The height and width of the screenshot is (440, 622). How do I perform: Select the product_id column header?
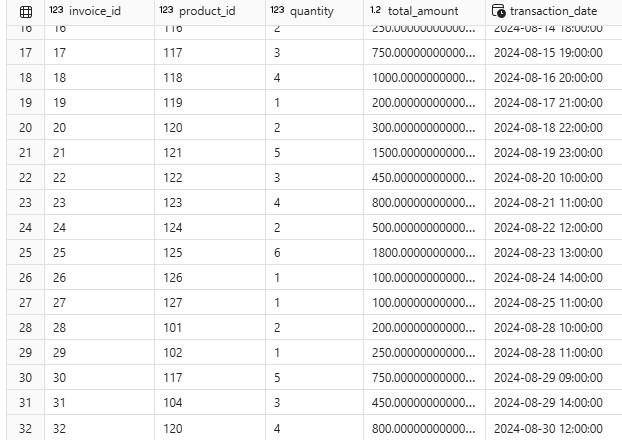pyautogui.click(x=210, y=12)
